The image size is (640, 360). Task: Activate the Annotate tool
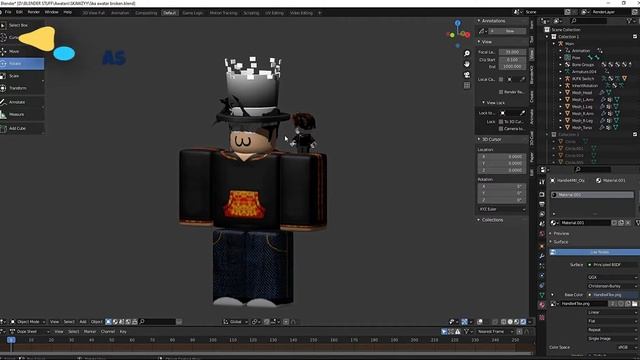coord(22,102)
